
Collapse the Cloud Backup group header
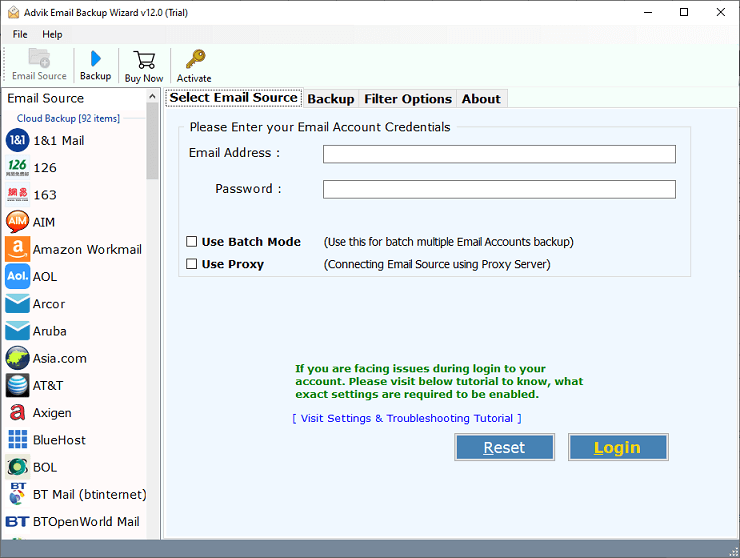pyautogui.click(x=67, y=119)
